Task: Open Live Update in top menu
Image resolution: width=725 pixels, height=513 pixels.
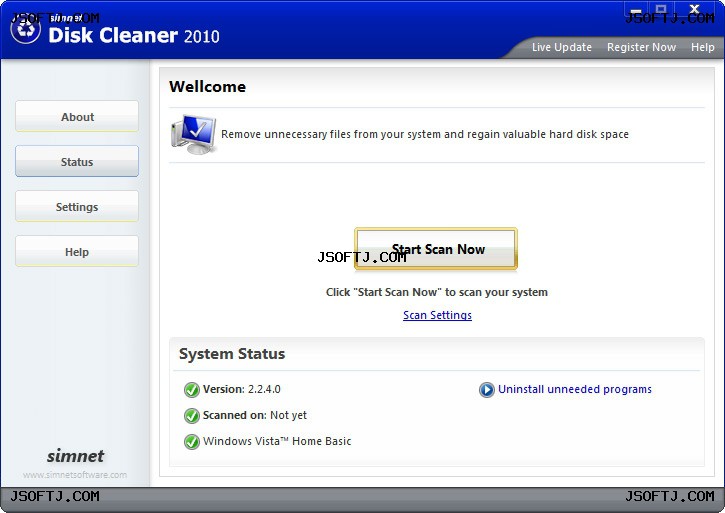Action: pyautogui.click(x=562, y=47)
